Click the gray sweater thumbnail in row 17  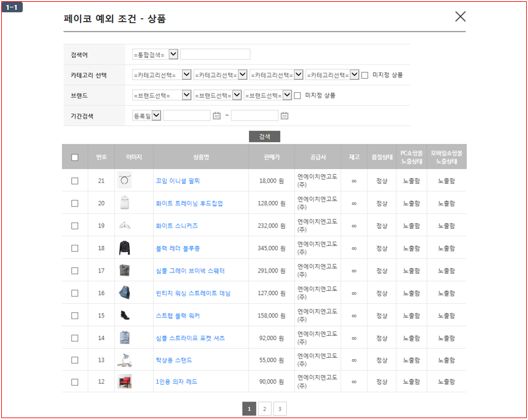pyautogui.click(x=124, y=271)
